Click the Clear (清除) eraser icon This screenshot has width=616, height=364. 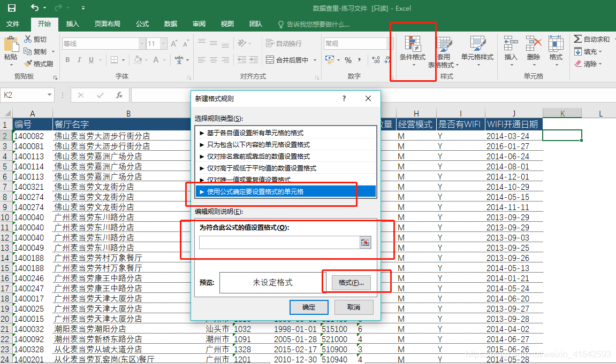577,64
